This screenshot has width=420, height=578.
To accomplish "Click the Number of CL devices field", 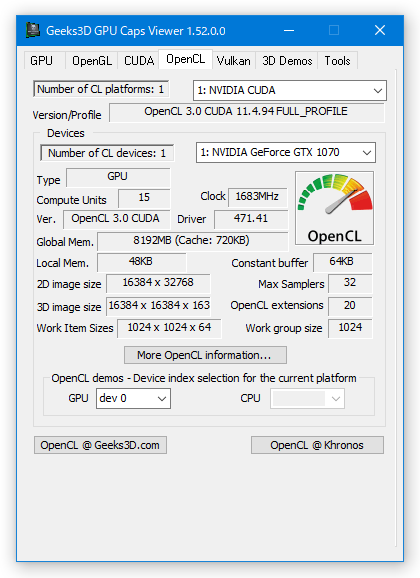I will pyautogui.click(x=107, y=153).
